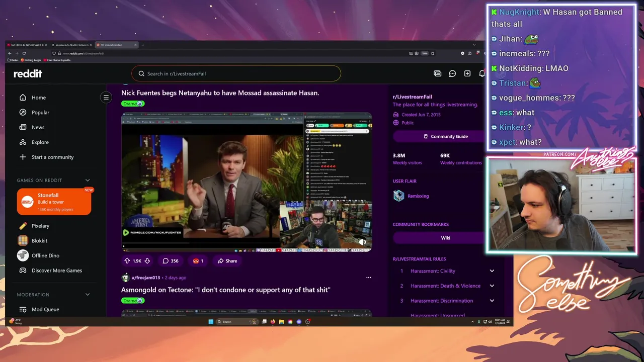This screenshot has width=644, height=362.
Task: Collapse the Moderation section
Action: pos(88,295)
